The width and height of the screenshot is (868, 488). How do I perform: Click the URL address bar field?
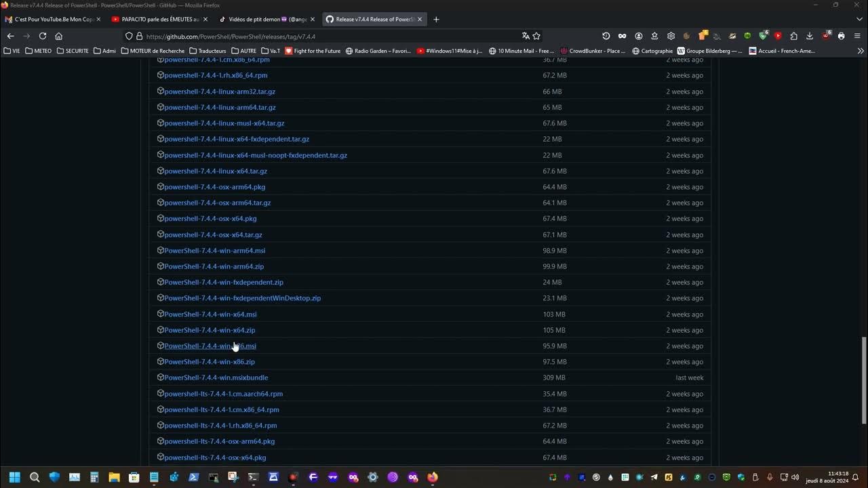[332, 36]
